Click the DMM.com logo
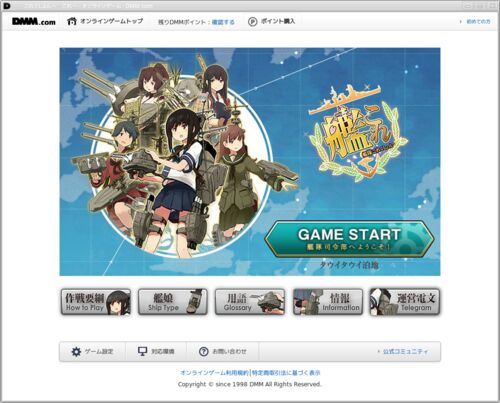This screenshot has width=500, height=403. coord(34,22)
